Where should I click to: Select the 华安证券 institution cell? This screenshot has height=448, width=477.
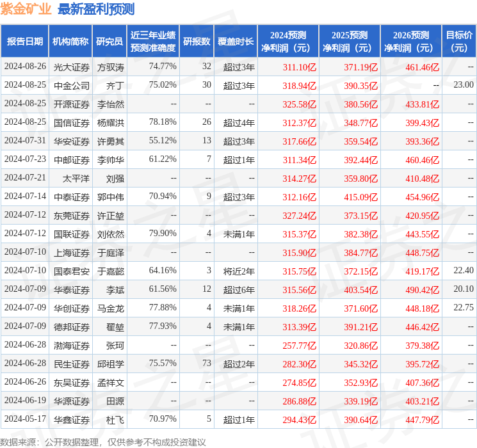72,141
